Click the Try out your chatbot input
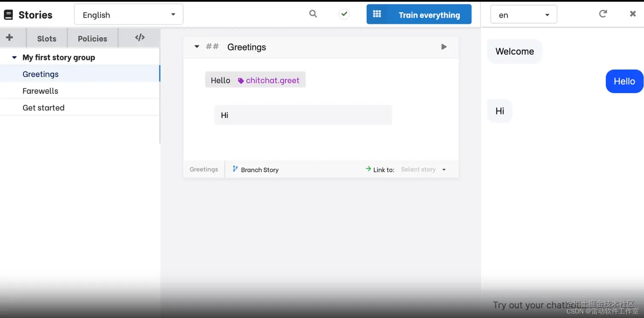The width and height of the screenshot is (644, 318). coord(562,305)
